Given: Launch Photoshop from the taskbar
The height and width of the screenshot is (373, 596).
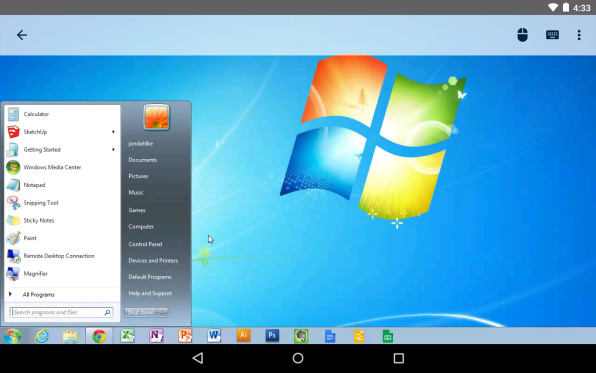Looking at the screenshot, I should pyautogui.click(x=272, y=335).
